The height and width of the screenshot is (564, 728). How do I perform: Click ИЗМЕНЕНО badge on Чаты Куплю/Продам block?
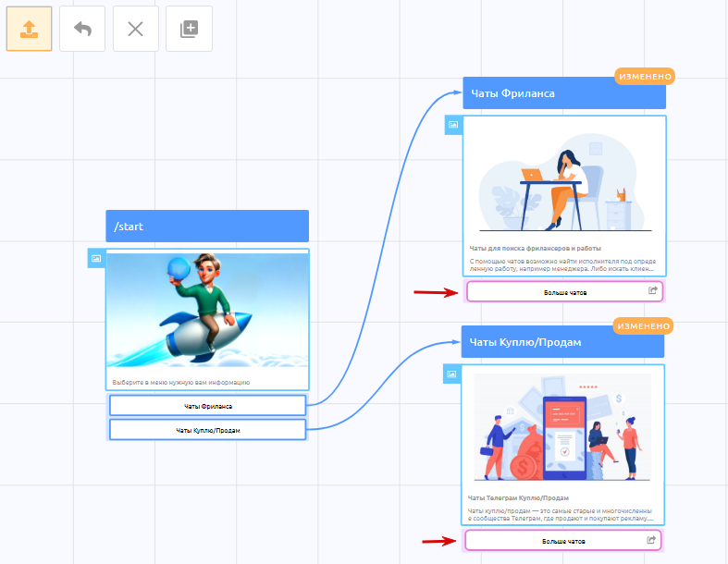point(643,326)
